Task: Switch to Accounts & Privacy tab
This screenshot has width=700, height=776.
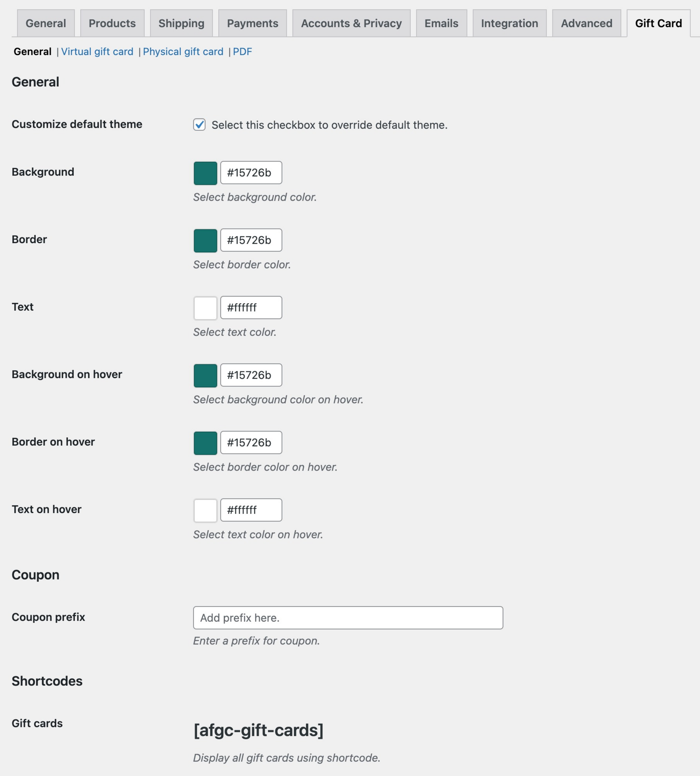Action: tap(351, 23)
